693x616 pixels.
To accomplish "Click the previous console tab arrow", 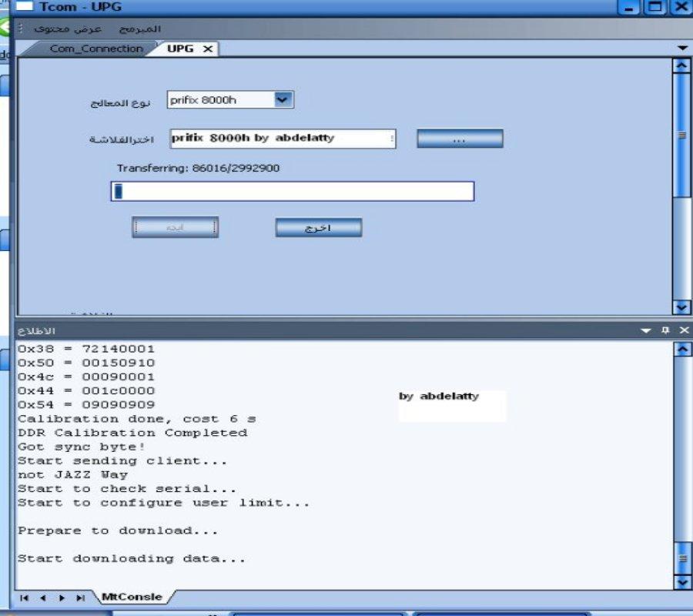I will [43, 598].
